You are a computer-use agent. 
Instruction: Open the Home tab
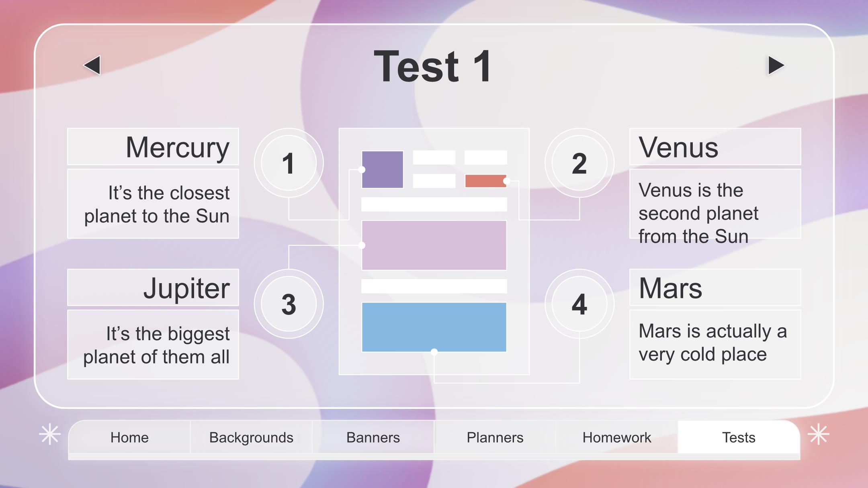coord(129,437)
